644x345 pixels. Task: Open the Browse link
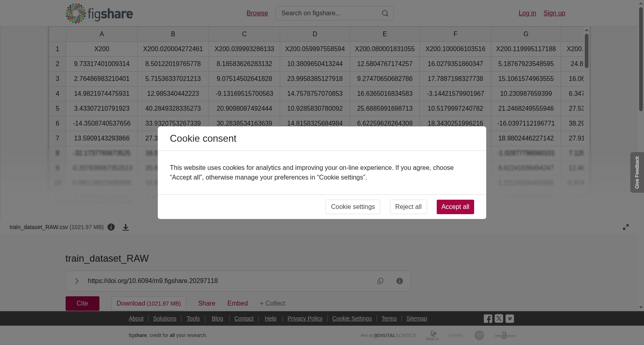pos(257,13)
